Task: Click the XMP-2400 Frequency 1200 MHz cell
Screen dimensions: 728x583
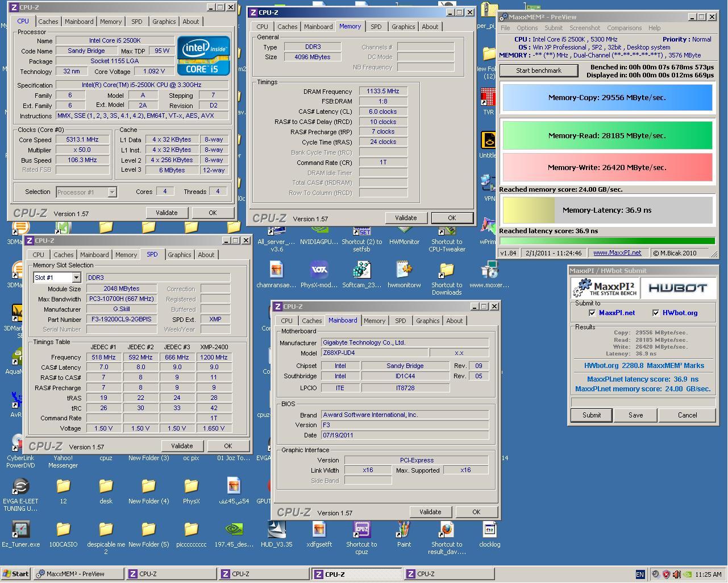Action: pos(214,357)
